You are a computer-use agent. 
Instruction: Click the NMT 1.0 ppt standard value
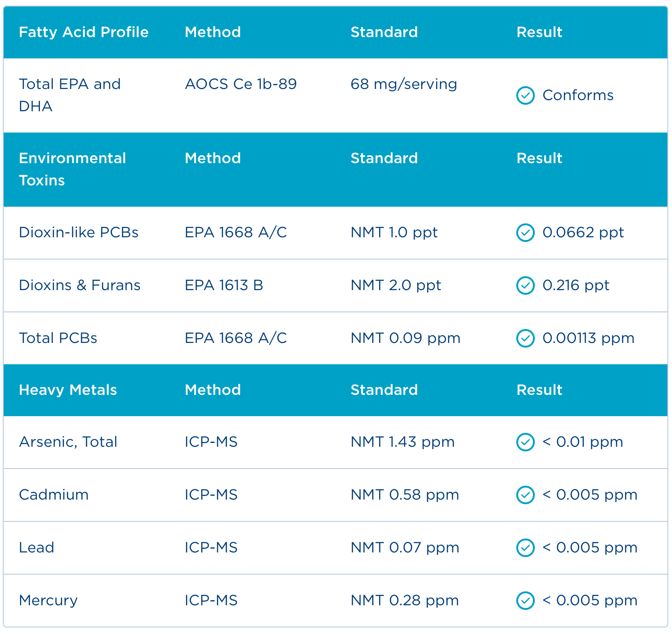click(x=394, y=233)
